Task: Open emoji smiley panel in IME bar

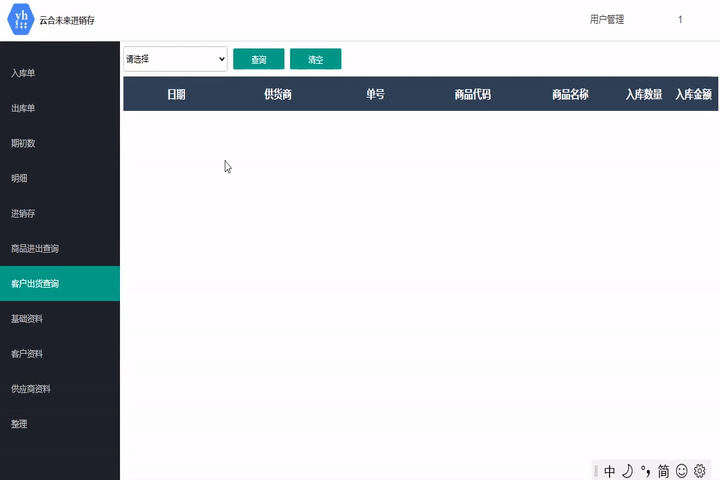Action: tap(682, 471)
